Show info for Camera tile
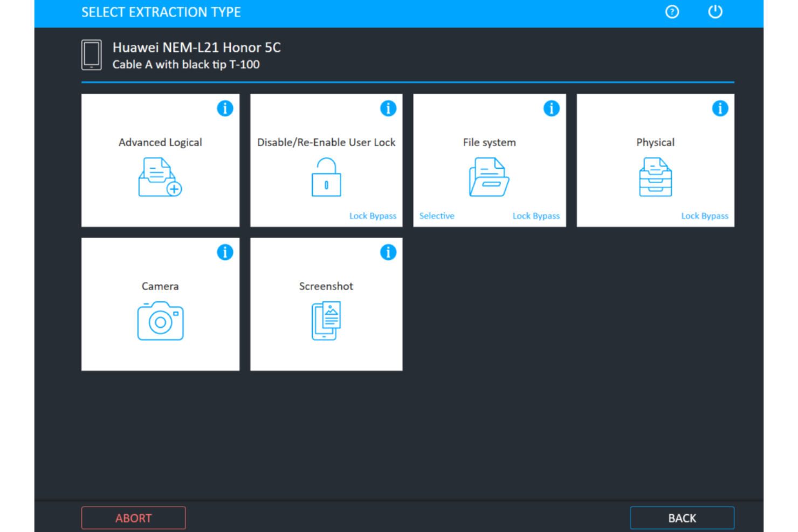 click(225, 252)
